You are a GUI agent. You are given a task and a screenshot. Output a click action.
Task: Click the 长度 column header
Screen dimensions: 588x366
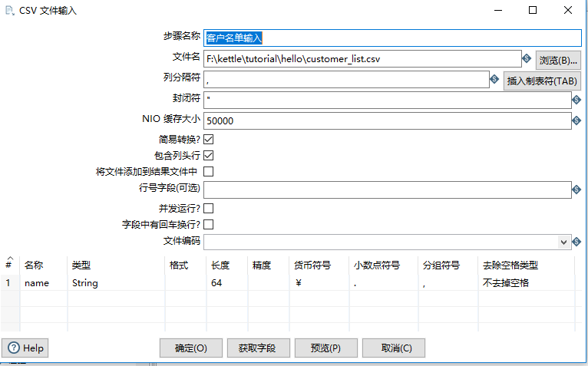pyautogui.click(x=226, y=265)
